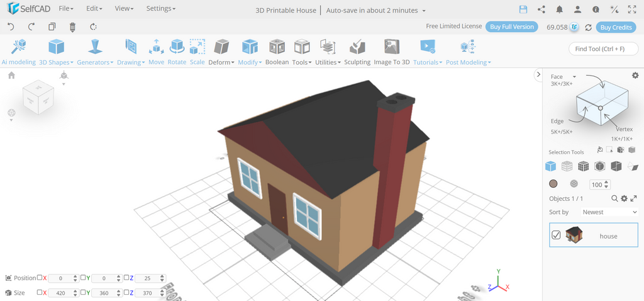Click the delete trash icon

pyautogui.click(x=73, y=27)
